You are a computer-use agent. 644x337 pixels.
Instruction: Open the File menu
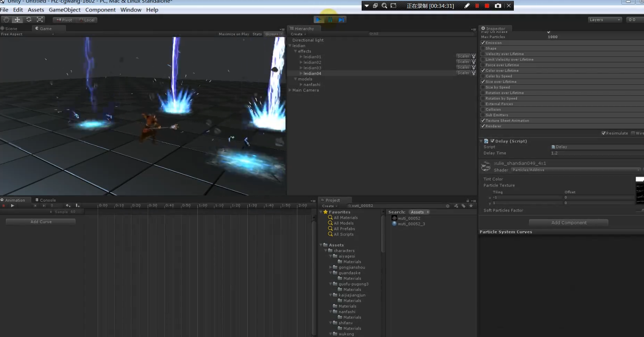coord(4,10)
